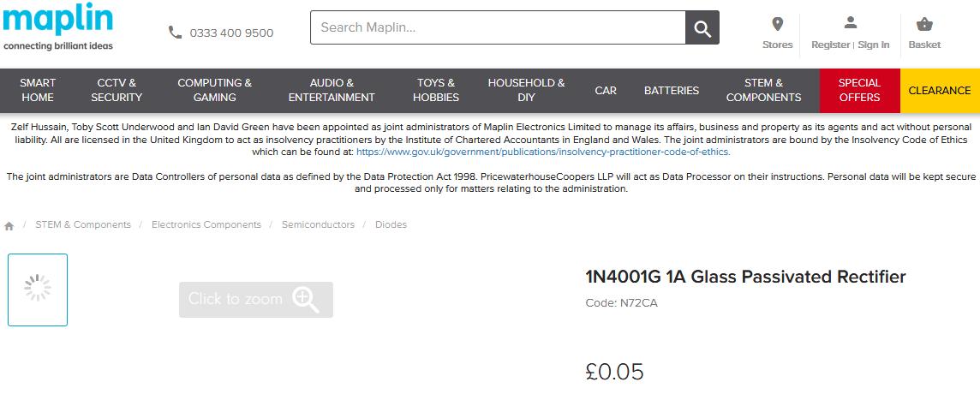Click Electronics Components breadcrumb
Screen dimensions: 980x400
(206, 225)
